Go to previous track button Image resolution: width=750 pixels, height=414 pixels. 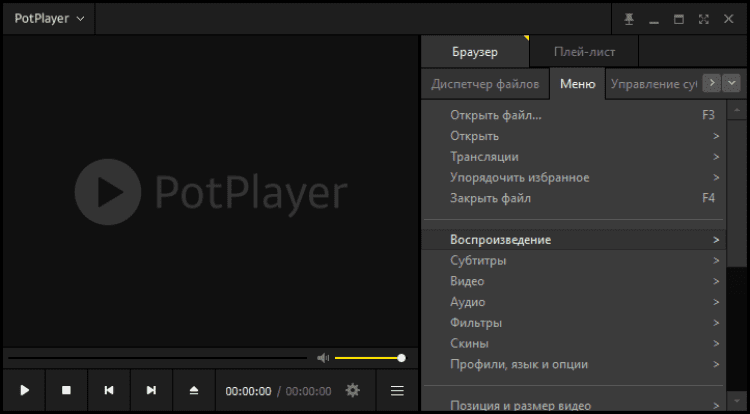[x=109, y=391]
